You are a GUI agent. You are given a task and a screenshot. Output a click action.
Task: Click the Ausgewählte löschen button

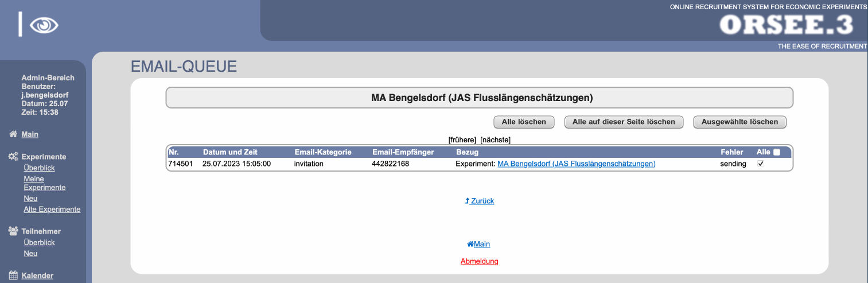739,122
